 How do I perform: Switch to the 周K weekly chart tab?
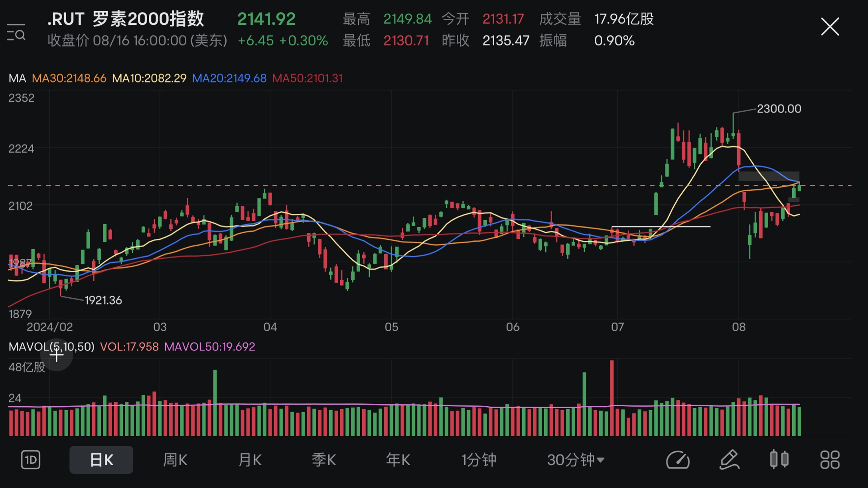pos(175,460)
